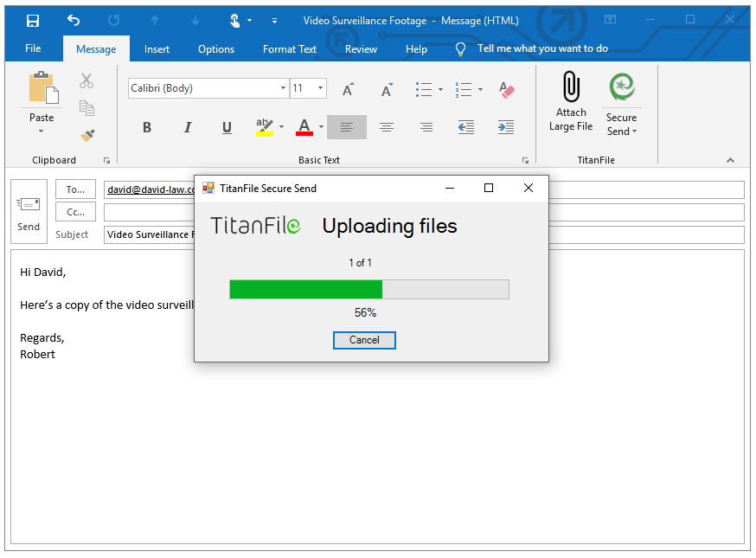The width and height of the screenshot is (756, 558).
Task: Toggle italic formatting
Action: coord(188,126)
